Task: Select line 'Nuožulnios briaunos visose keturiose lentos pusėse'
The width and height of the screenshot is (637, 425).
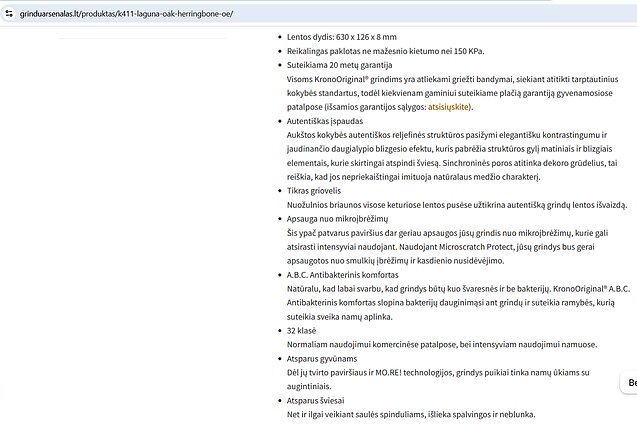Action: 457,205
